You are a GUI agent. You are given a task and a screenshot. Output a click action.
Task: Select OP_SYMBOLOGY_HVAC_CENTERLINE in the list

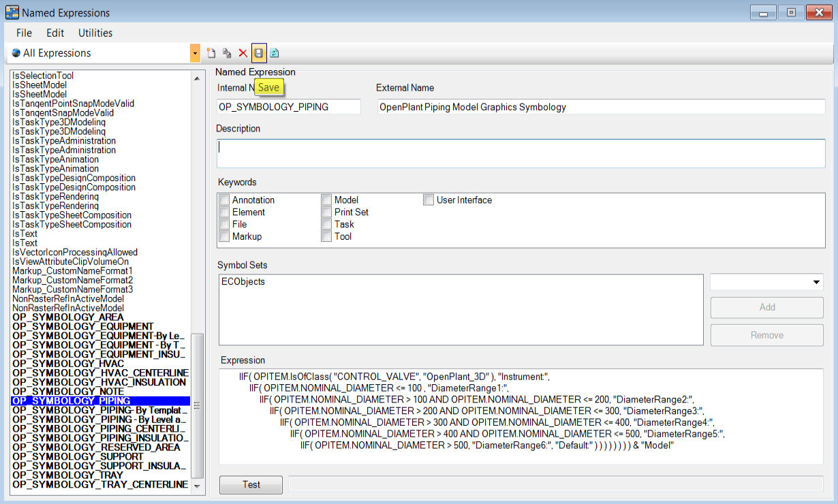click(x=100, y=373)
